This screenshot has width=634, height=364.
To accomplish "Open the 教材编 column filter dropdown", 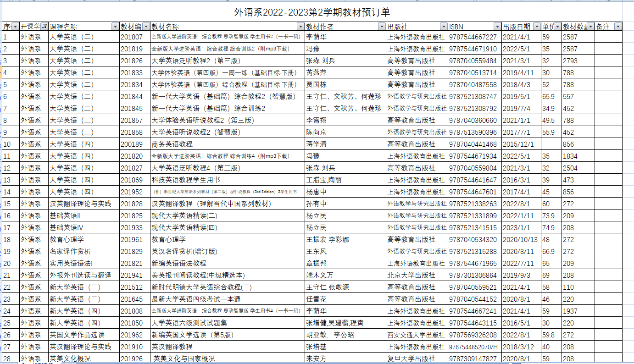I will [145, 27].
